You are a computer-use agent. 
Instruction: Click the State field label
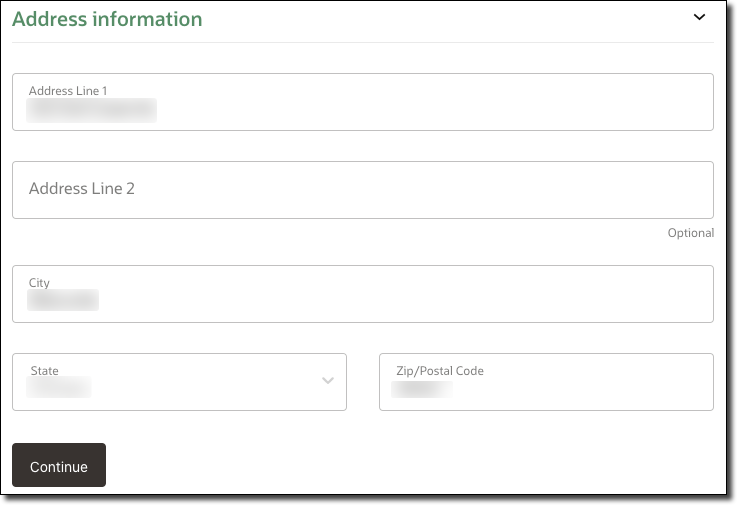(44, 371)
